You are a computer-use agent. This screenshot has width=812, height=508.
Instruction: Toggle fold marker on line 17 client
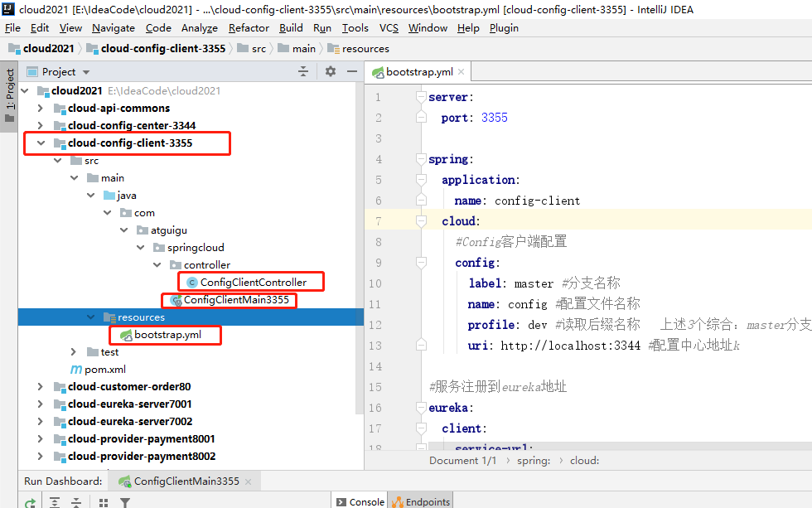(421, 428)
